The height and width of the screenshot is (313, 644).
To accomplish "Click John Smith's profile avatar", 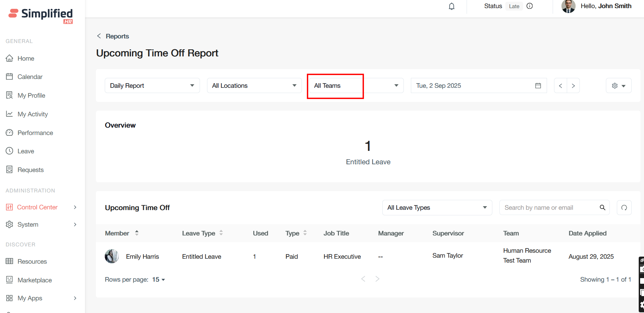I will pos(568,6).
